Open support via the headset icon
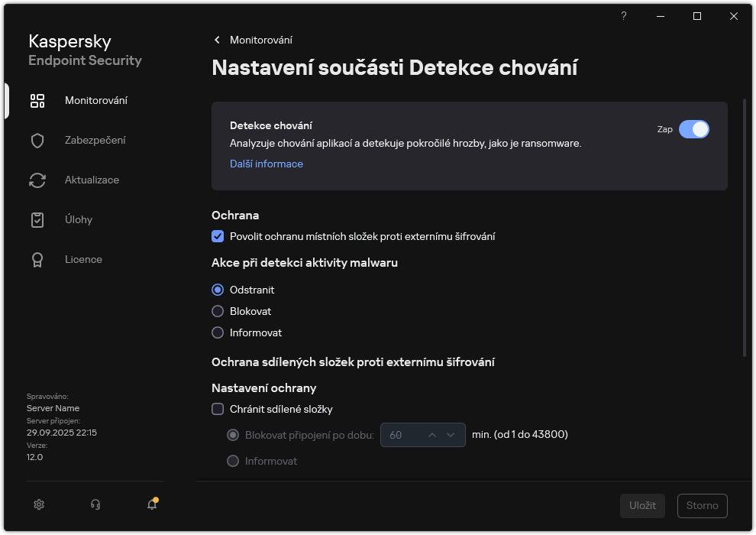This screenshot has width=756, height=535. tap(95, 504)
